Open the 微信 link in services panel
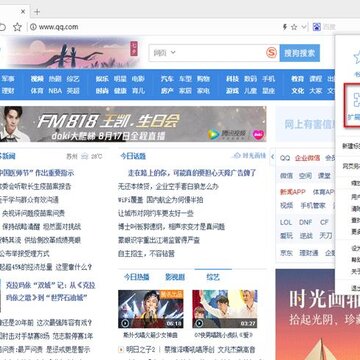Viewport: 360px width, 360px height. pyautogui.click(x=286, y=176)
